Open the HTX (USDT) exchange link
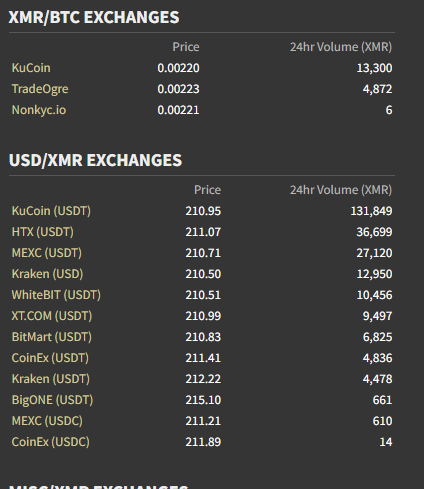The height and width of the screenshot is (489, 424). [43, 232]
